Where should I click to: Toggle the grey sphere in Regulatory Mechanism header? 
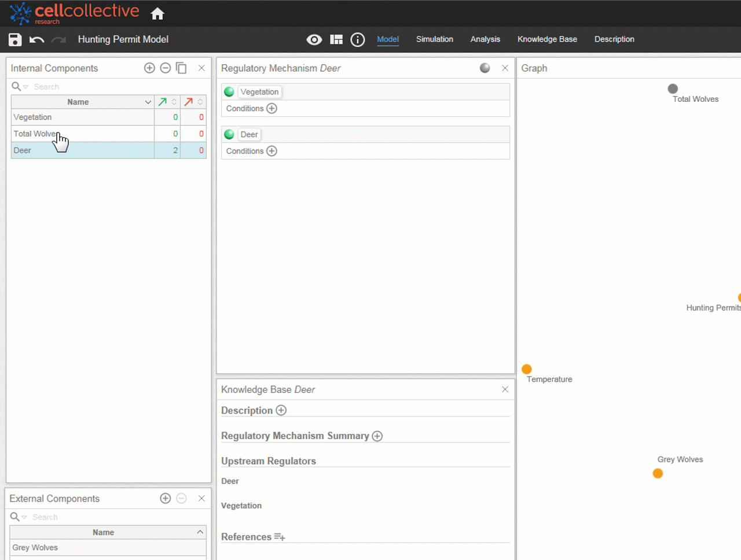pos(485,68)
